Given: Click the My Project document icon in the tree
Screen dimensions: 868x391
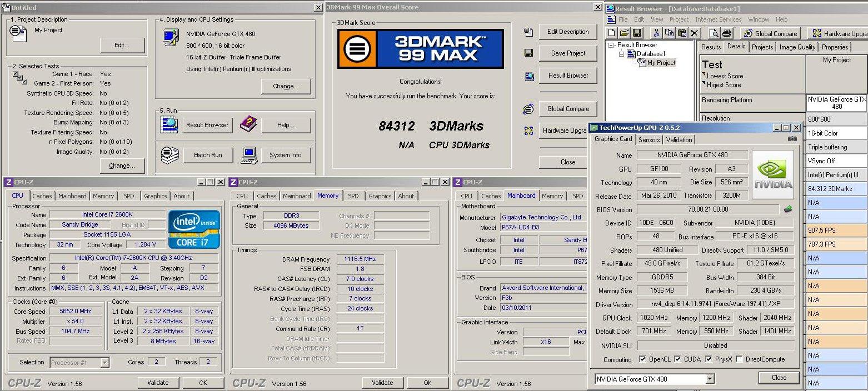Looking at the screenshot, I should pos(641,63).
